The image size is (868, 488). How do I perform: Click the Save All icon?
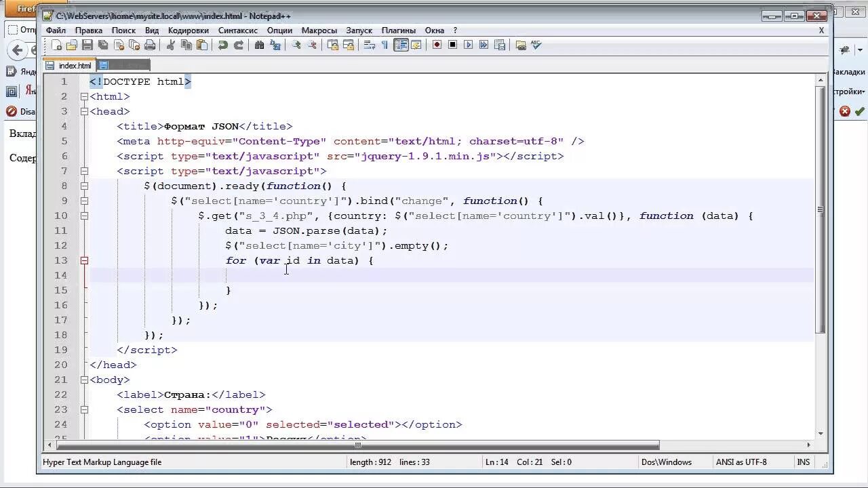click(x=103, y=45)
